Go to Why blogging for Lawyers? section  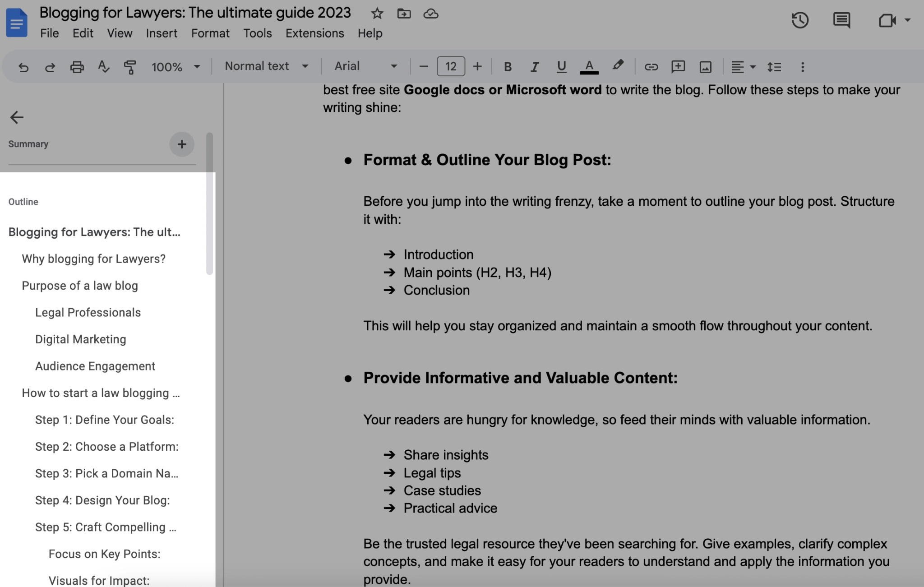[93, 259]
